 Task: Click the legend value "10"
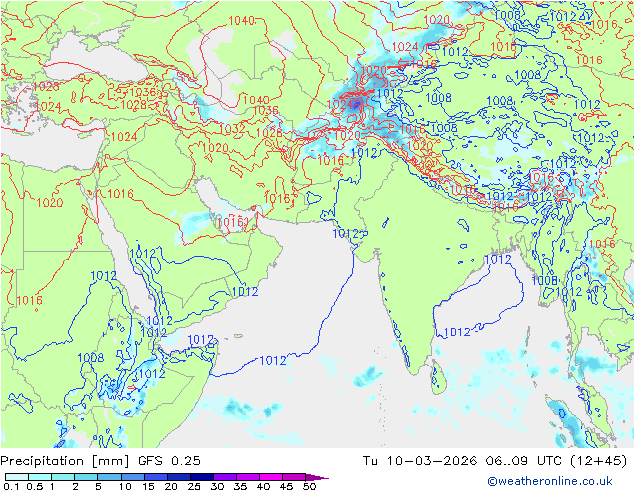[125, 486]
